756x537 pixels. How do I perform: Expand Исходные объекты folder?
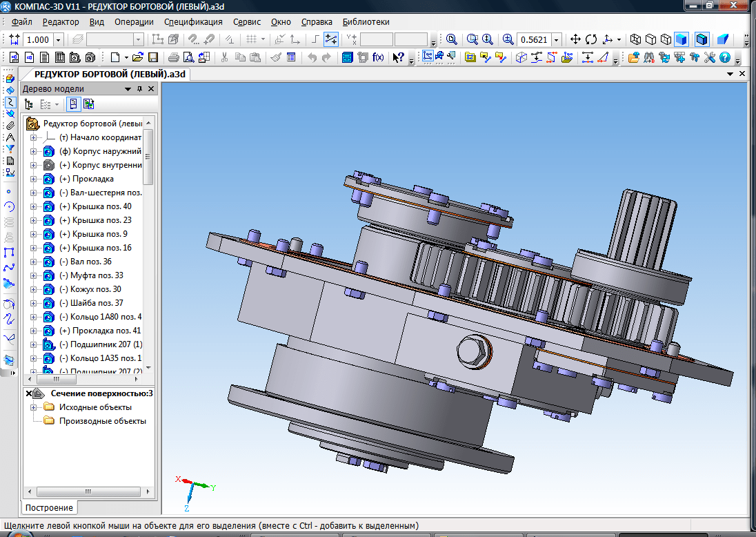[x=32, y=407]
